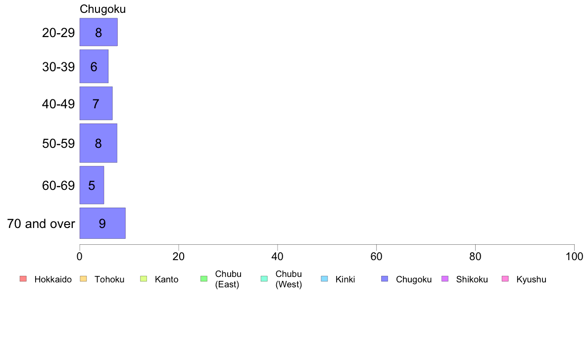
Task: Select the 20-29 bar showing 8
Action: 98,32
